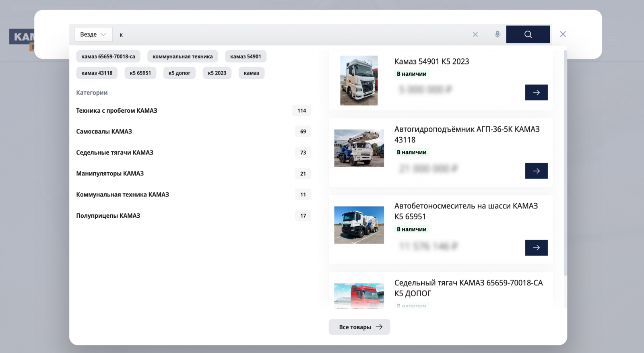
Task: Open Автогидроподъёмник АГП-36-5К arrow button
Action: [536, 171]
